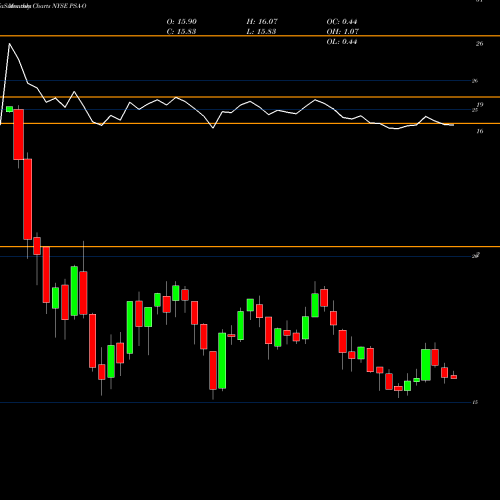
Task: Click the peak of the white indicator line
Action: click(x=9, y=44)
